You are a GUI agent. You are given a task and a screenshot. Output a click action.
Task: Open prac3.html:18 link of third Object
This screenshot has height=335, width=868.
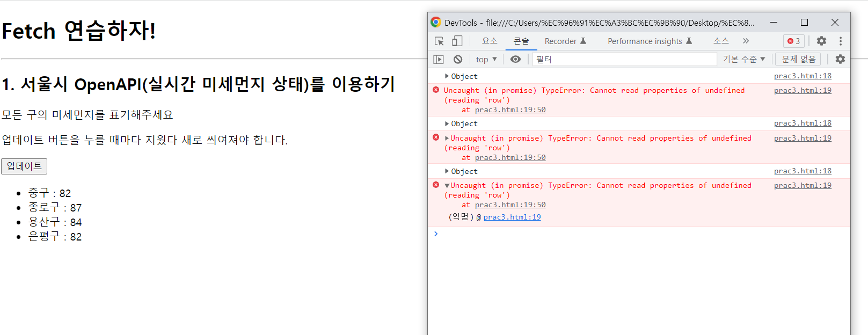pos(803,171)
